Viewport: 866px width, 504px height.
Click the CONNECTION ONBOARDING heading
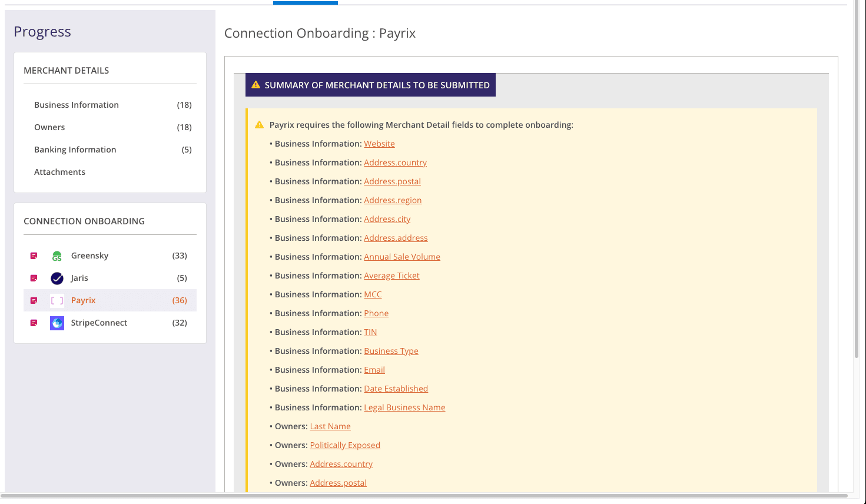[84, 221]
